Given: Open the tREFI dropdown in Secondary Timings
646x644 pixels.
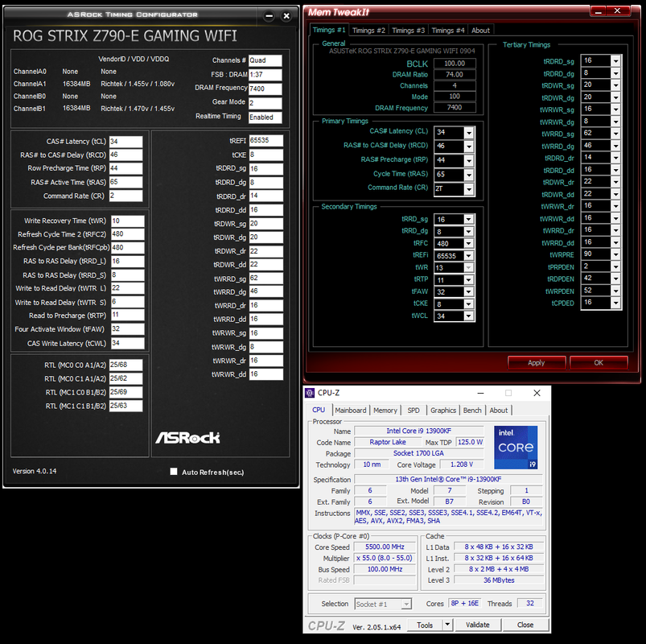Looking at the screenshot, I should (x=469, y=256).
